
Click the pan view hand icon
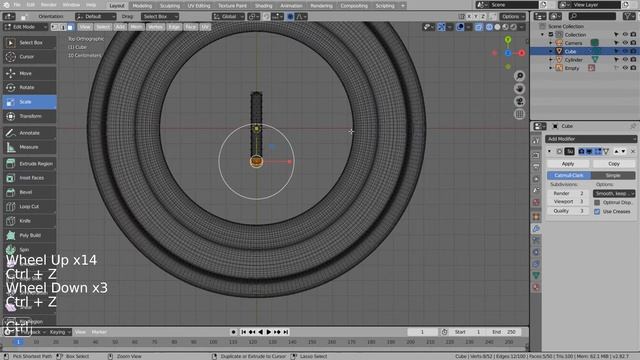pyautogui.click(x=519, y=89)
